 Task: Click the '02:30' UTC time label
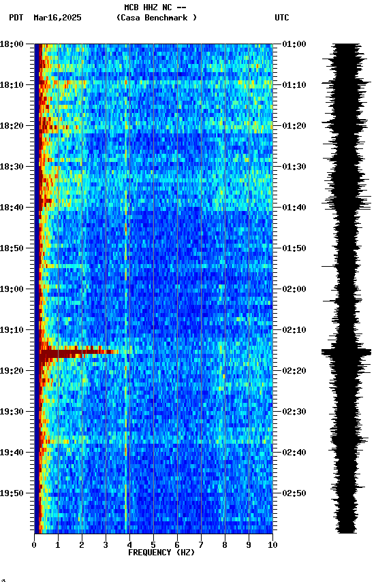pyautogui.click(x=294, y=412)
